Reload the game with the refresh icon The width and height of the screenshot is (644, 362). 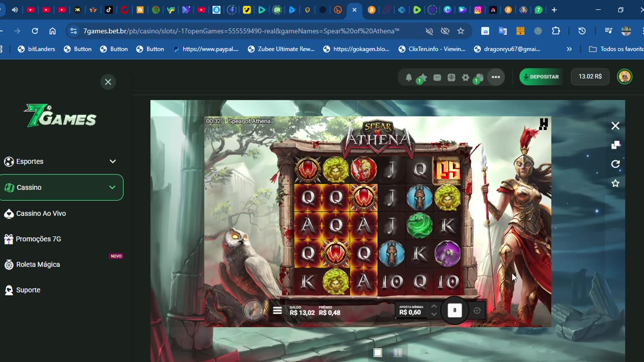click(x=615, y=164)
